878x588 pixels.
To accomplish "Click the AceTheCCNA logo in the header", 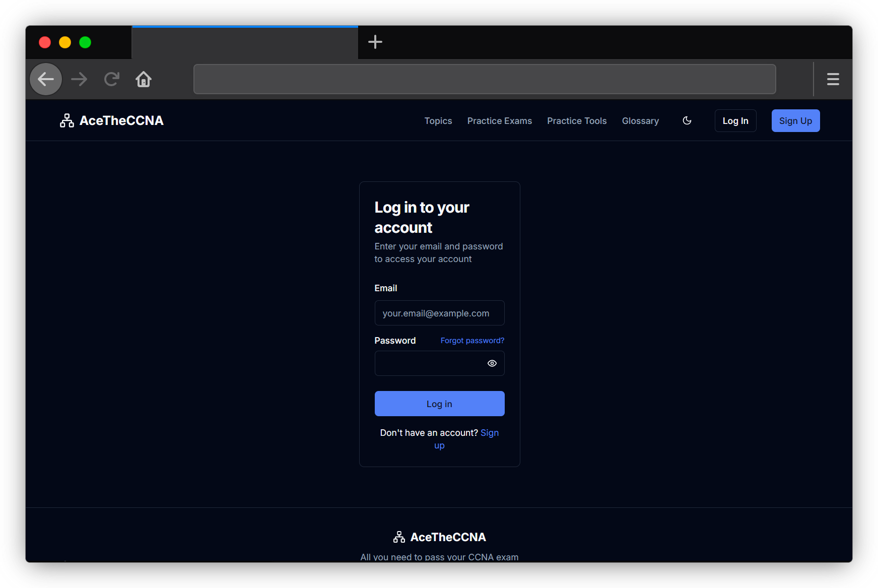I will click(112, 121).
